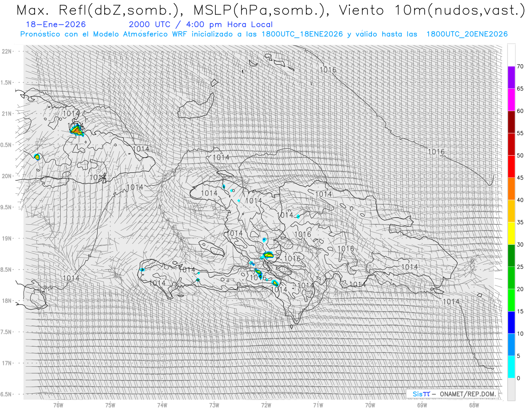The width and height of the screenshot is (532, 411).
Task: Click the '18N' latitude label
Action: pos(7,301)
